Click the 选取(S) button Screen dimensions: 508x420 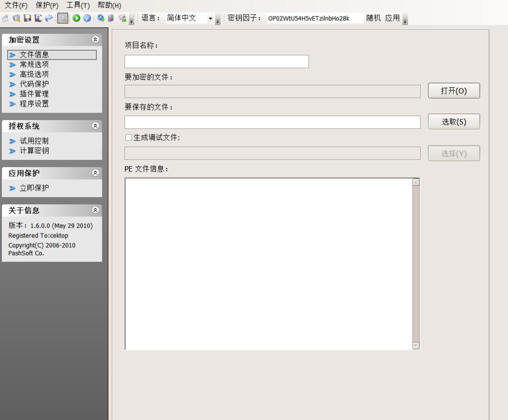pos(453,122)
